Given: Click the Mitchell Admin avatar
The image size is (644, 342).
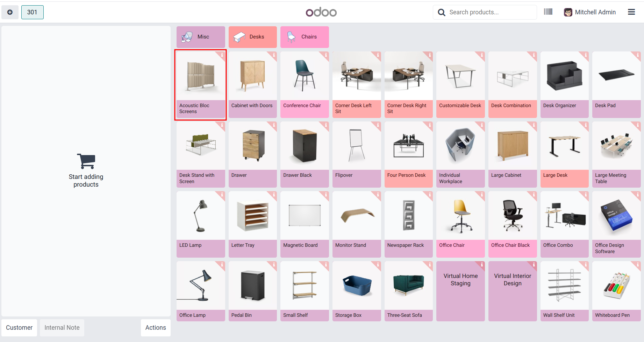Looking at the screenshot, I should [x=568, y=12].
